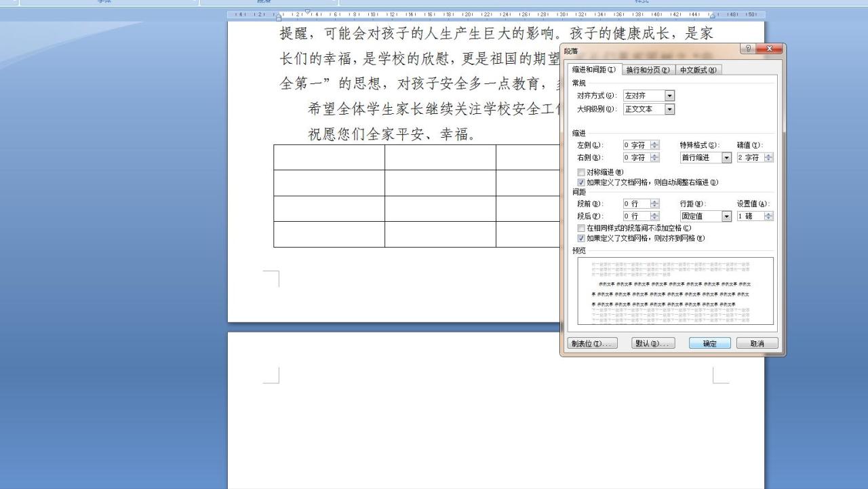Open the 行距 固定值 dropdown
The image size is (868, 489).
[727, 216]
